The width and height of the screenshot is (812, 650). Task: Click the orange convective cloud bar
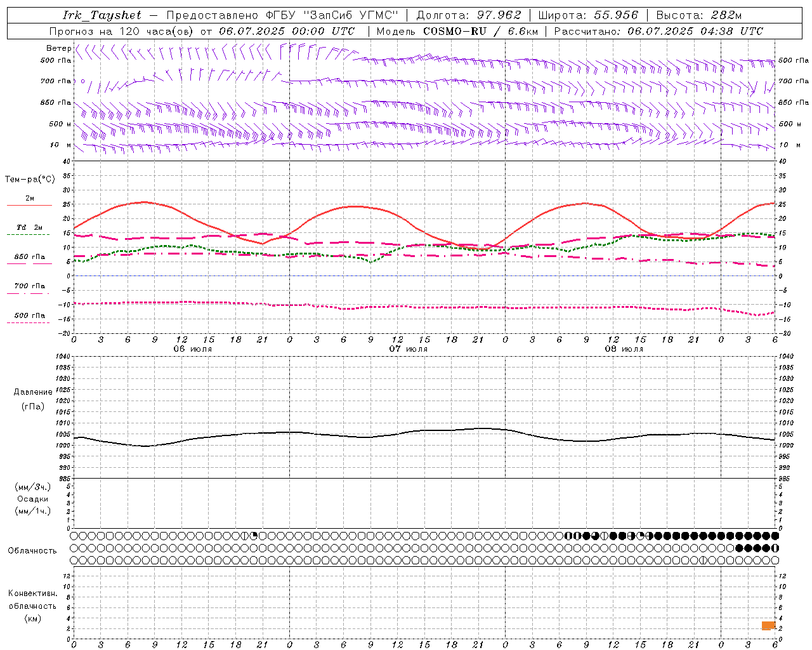point(768,626)
